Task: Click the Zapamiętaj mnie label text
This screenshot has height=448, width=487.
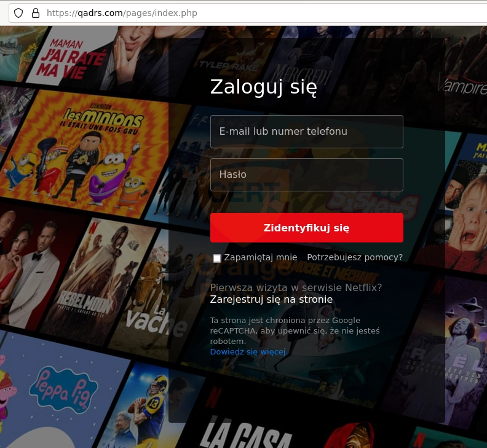Action: tap(261, 257)
